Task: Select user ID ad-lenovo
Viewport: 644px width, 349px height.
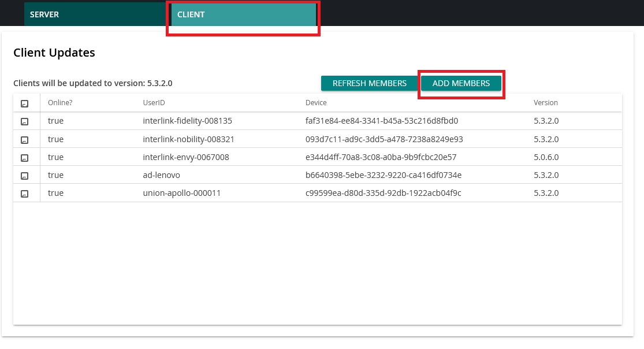Action: 161,175
